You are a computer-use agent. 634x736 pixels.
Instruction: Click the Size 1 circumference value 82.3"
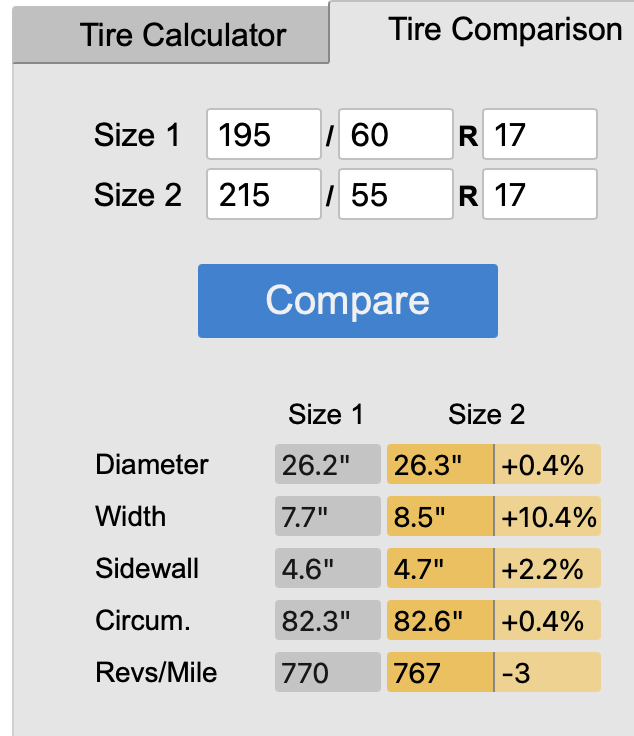(328, 621)
